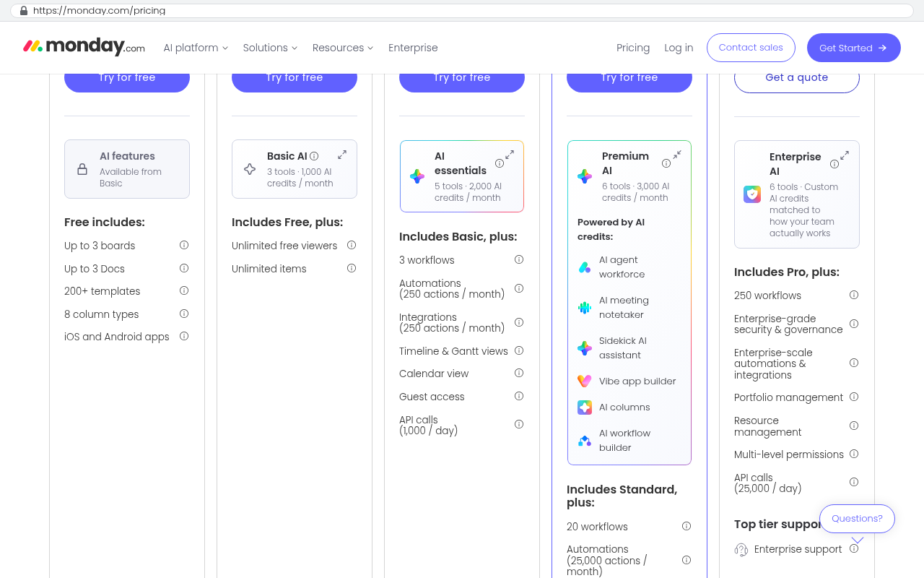Click the AI agent workforce icon
Viewport: 924px width, 578px height.
click(x=585, y=267)
